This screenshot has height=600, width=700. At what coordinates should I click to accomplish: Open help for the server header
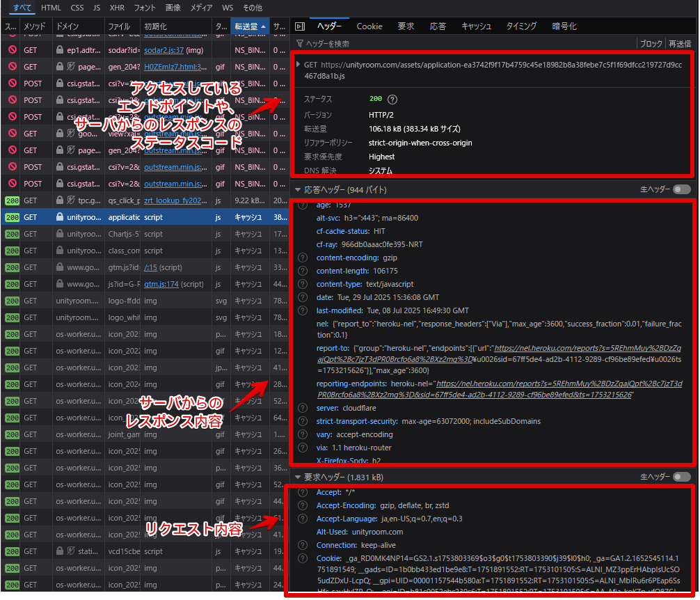(303, 408)
